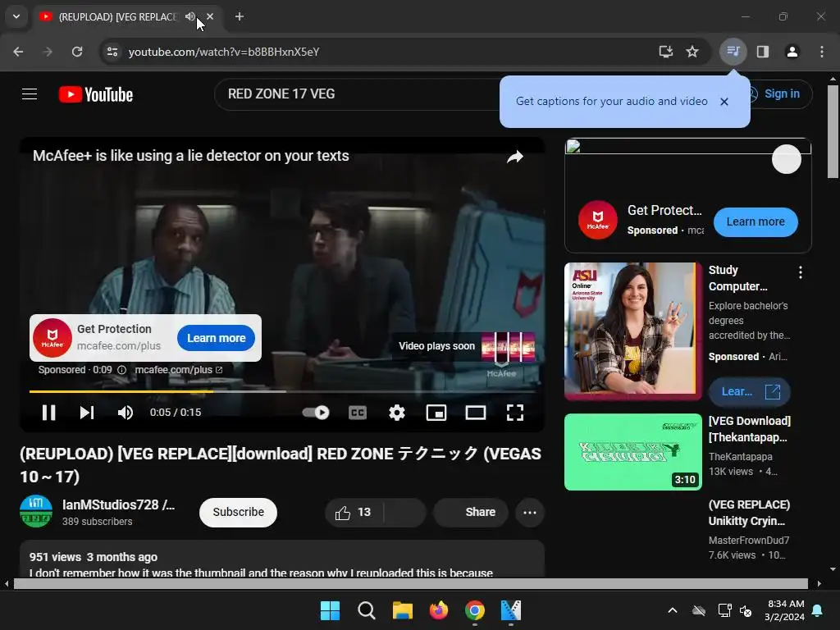Mute the tab via speaker icon
The image size is (840, 630).
[190, 16]
